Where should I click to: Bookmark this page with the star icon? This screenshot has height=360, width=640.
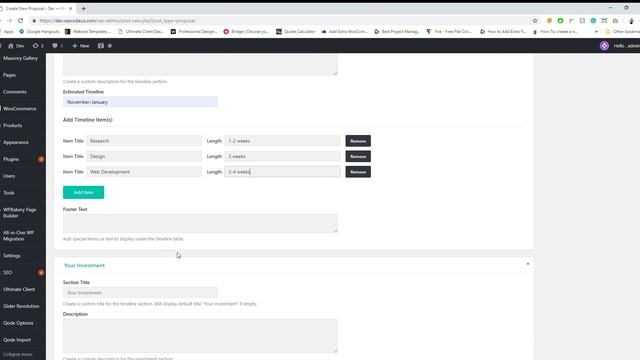[x=535, y=20]
